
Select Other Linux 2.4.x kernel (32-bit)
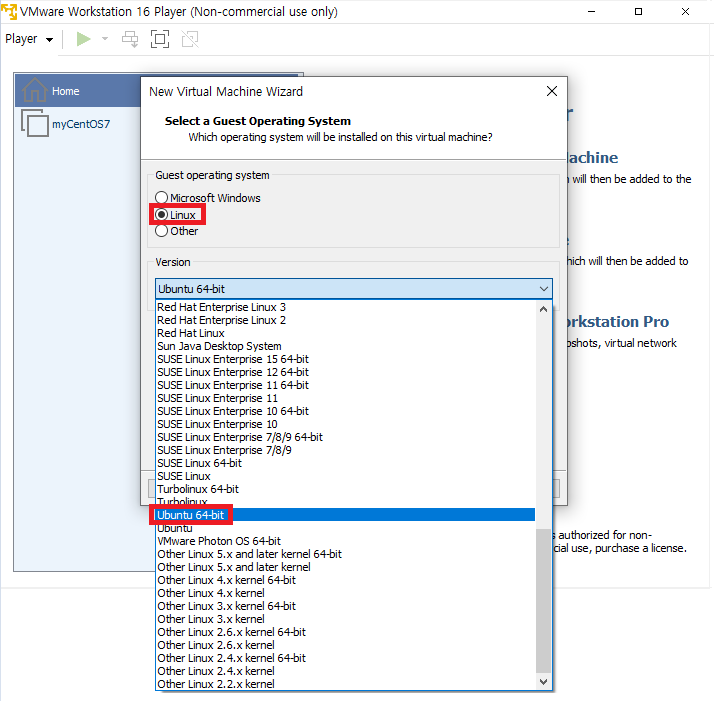pos(346,671)
